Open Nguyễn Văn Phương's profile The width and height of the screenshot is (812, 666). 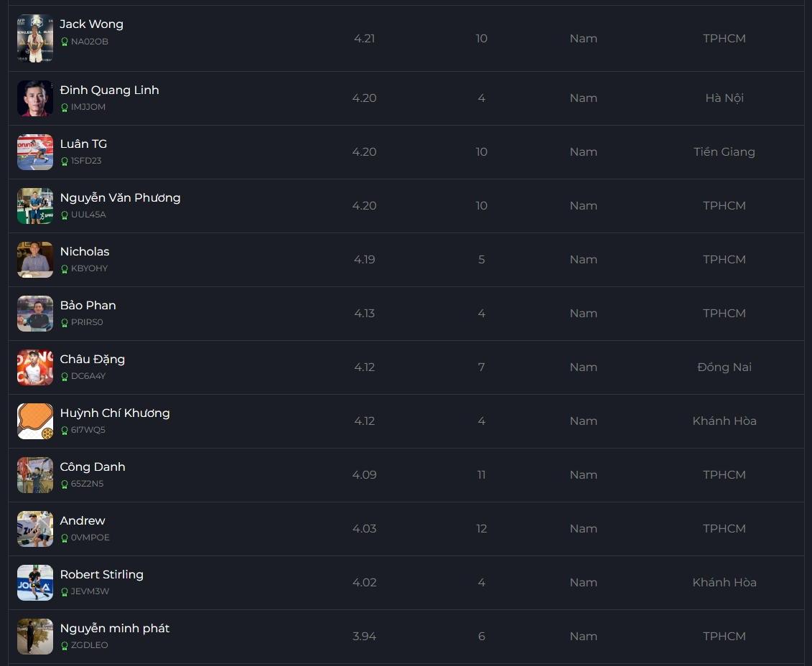coord(120,197)
